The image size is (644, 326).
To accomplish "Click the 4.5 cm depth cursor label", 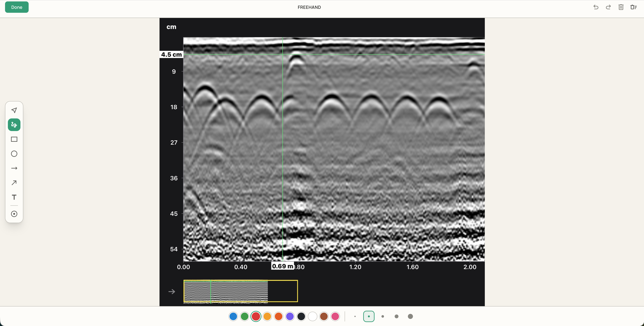I will (x=171, y=55).
